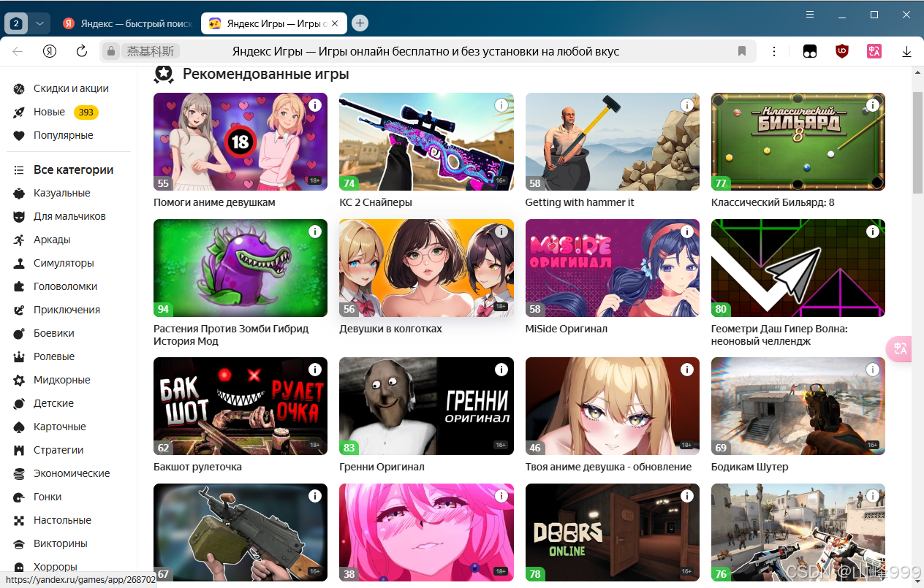924x588 pixels.
Task: Select the Мидкорные gear icon
Action: click(20, 380)
